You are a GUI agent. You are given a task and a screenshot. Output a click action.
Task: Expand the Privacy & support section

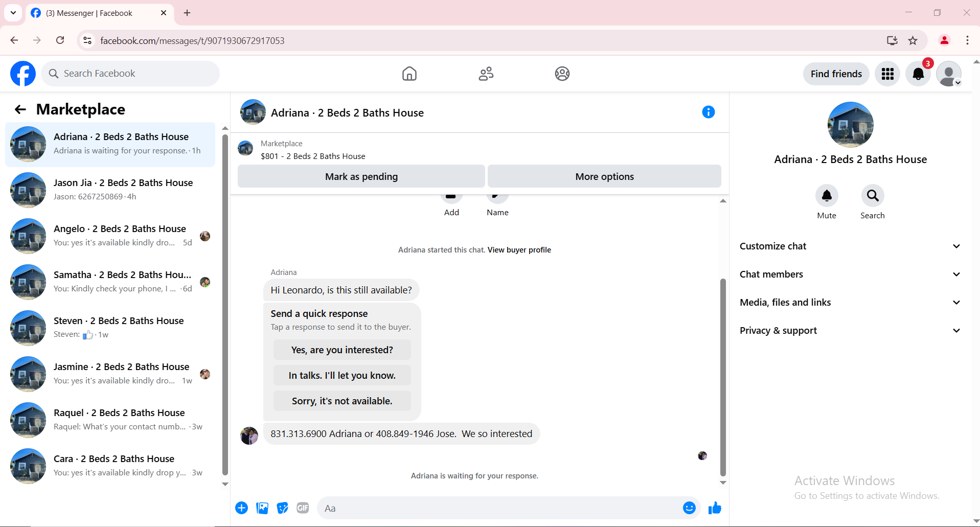pos(850,331)
